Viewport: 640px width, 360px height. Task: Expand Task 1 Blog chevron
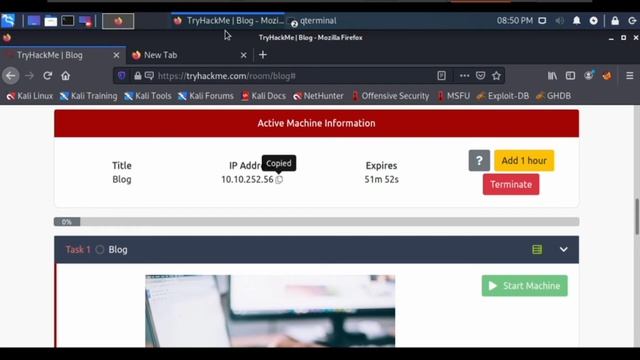coord(563,249)
